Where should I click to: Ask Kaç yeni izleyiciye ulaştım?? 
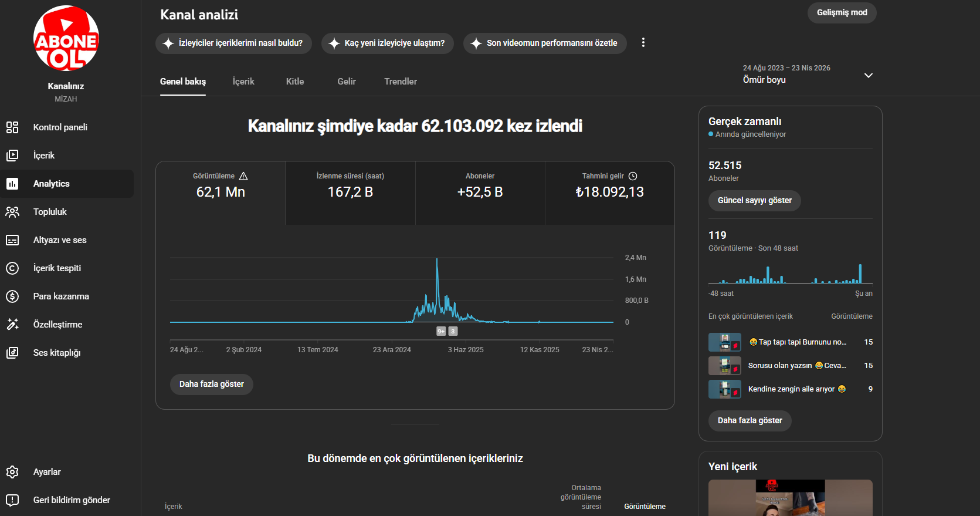[x=388, y=43]
